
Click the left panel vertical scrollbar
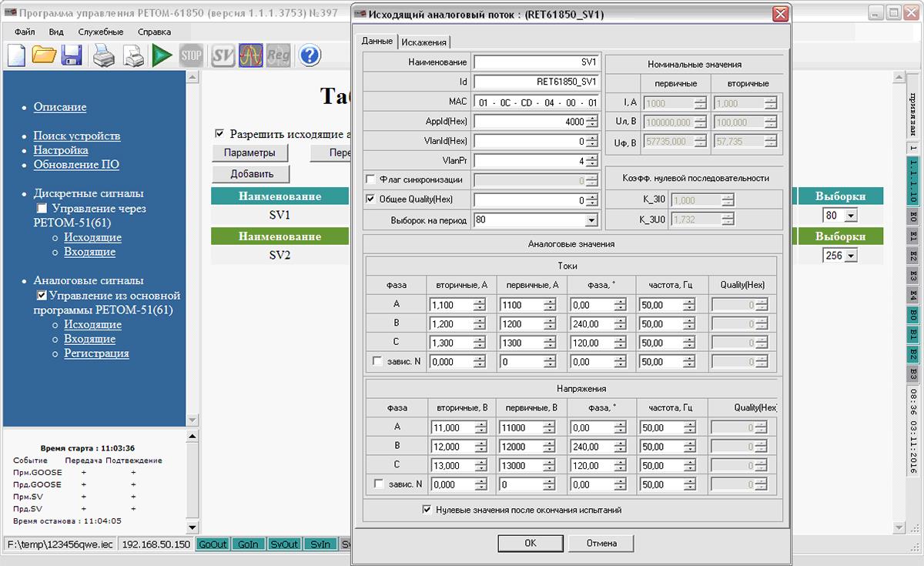[192, 249]
